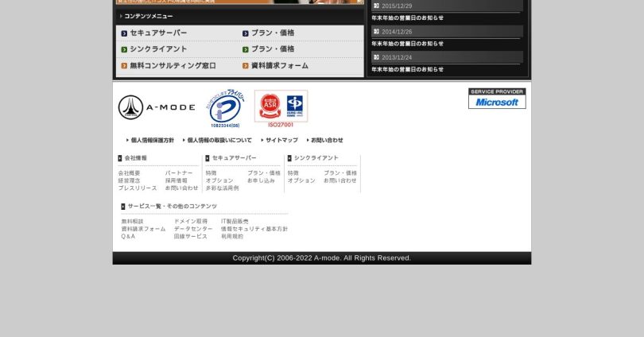Open 経営理念 under 会社情報

point(129,180)
